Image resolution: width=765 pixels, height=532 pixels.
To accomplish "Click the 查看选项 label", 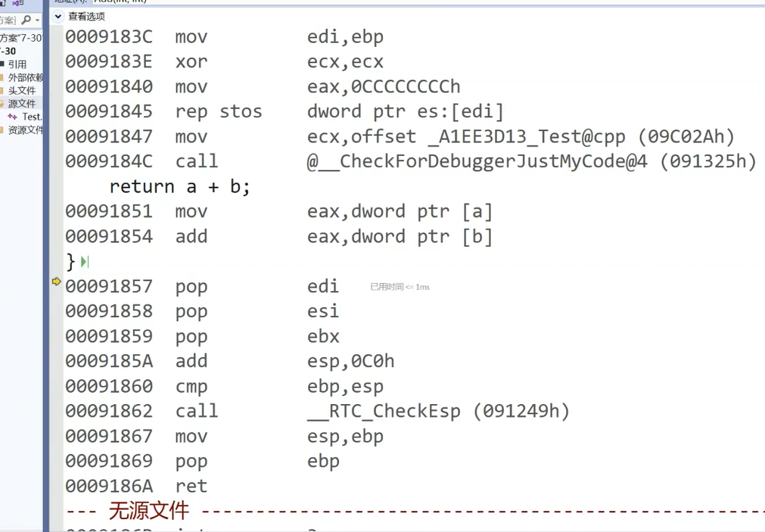I will coord(86,17).
